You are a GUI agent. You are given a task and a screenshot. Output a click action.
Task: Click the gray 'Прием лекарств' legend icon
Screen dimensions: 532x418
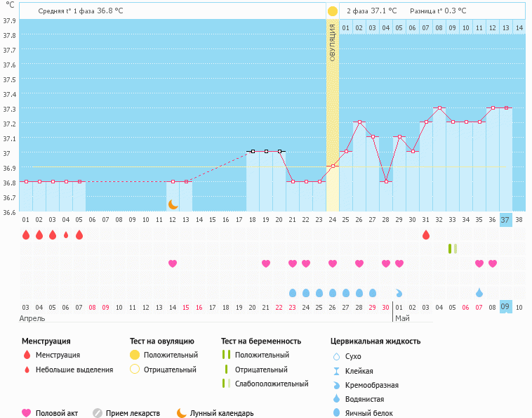point(98,413)
